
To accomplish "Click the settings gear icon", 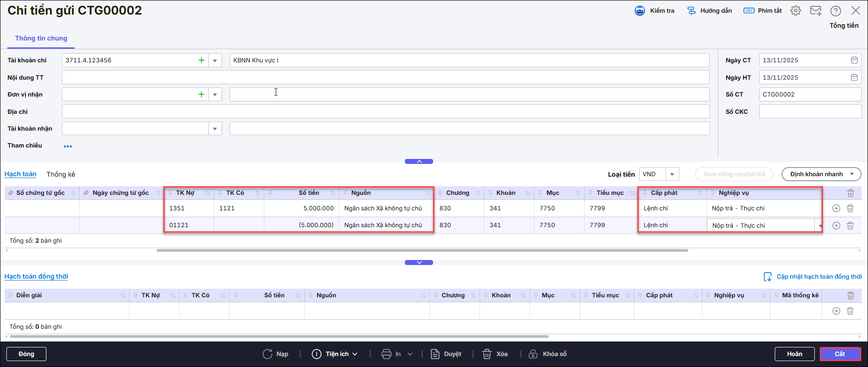I will click(x=795, y=10).
